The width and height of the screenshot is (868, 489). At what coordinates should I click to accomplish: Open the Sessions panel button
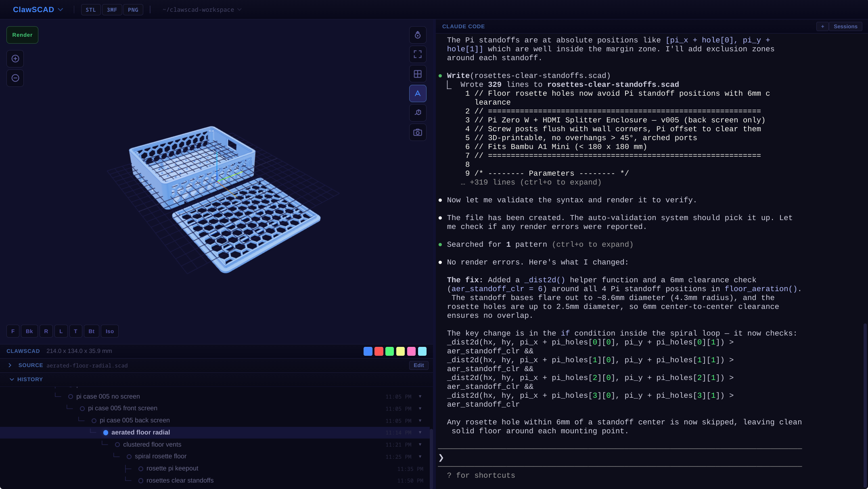[845, 26]
